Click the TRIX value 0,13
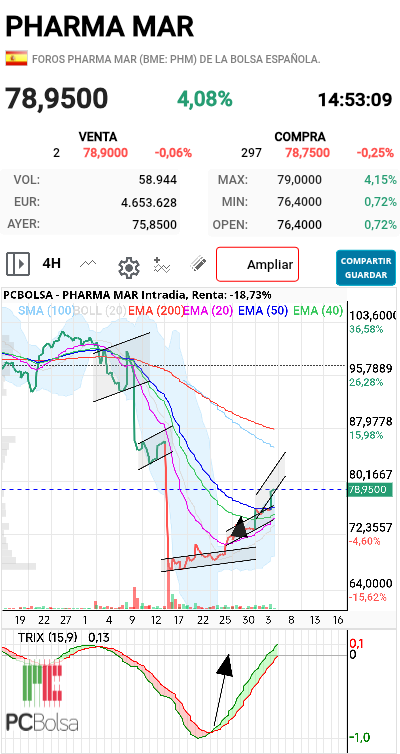Screen dimensions: 400x754 (x=99, y=638)
